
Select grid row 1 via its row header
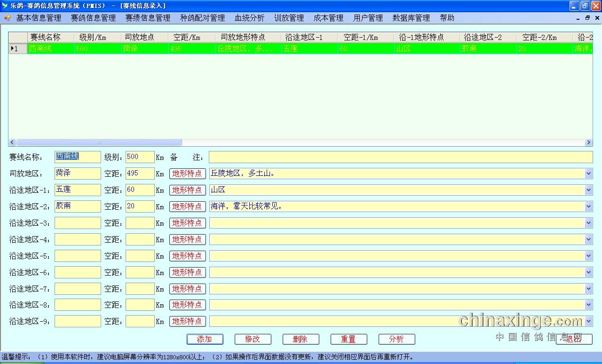pyautogui.click(x=18, y=48)
